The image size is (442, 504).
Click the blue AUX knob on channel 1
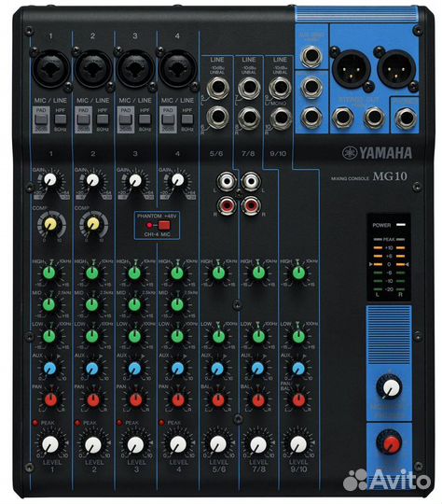(x=49, y=368)
